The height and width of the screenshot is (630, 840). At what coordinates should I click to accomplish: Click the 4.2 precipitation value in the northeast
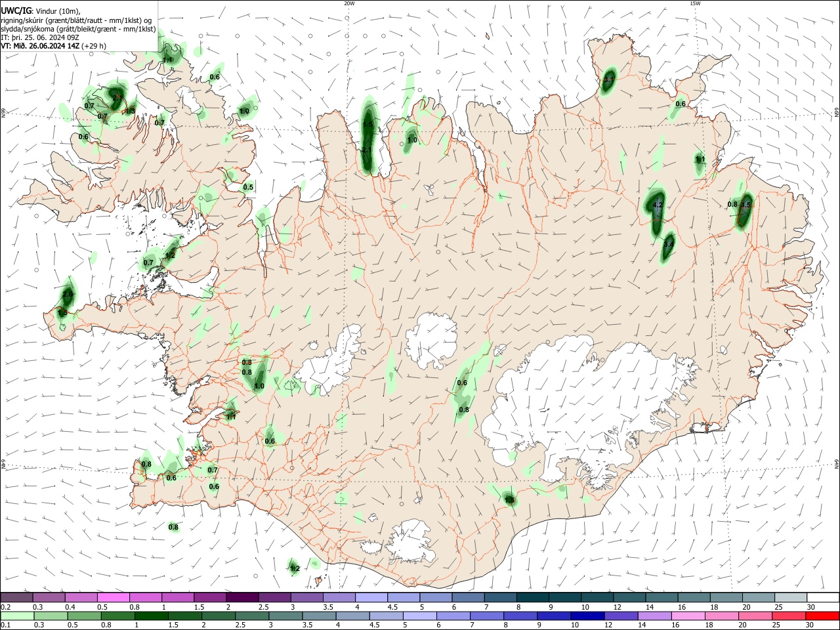point(658,205)
